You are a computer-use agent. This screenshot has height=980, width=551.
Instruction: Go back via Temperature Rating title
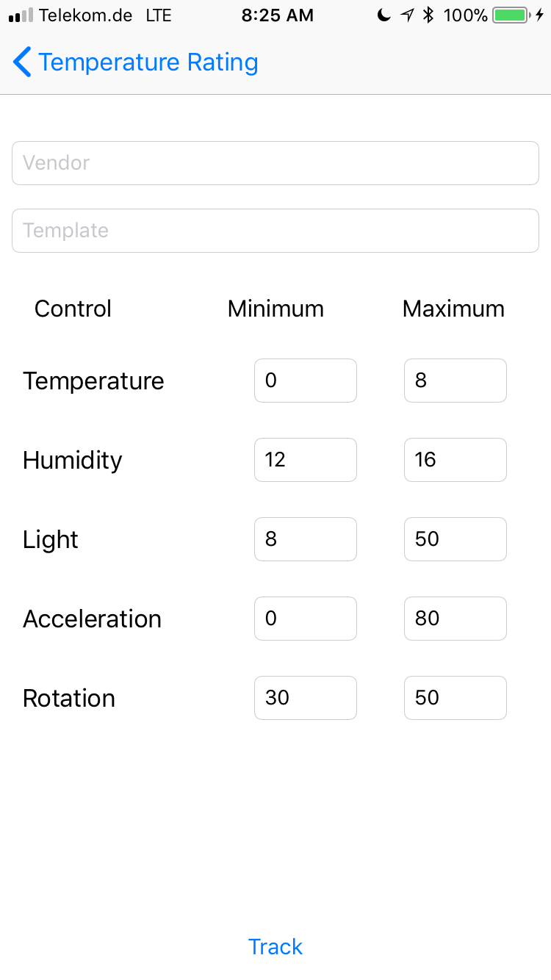(148, 62)
